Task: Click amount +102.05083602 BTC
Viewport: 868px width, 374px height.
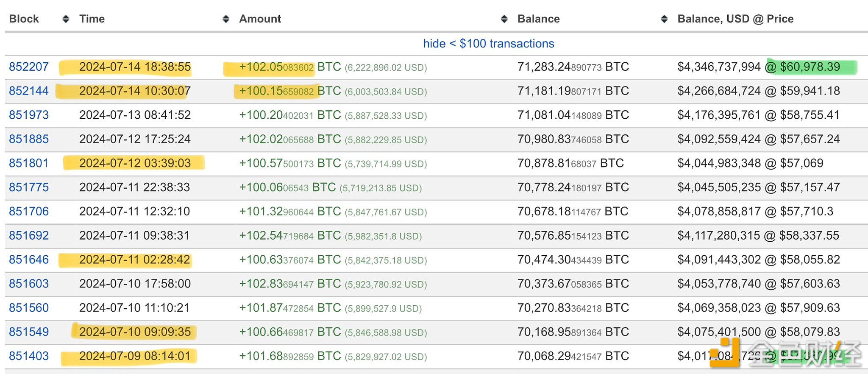Action: (290, 67)
